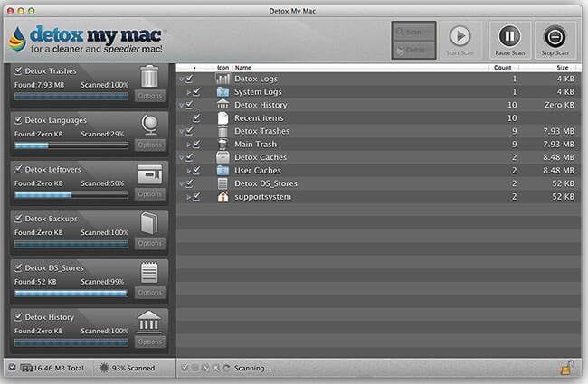The width and height of the screenshot is (588, 384).
Task: Click the padlock icon in status bar
Action: tap(566, 368)
